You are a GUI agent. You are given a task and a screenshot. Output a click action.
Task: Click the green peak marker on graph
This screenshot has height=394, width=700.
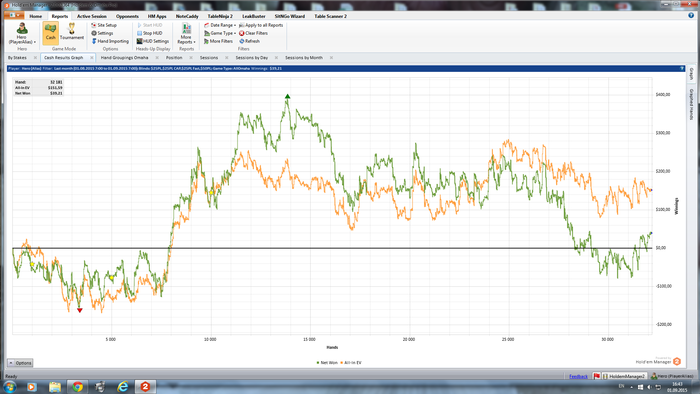[288, 96]
